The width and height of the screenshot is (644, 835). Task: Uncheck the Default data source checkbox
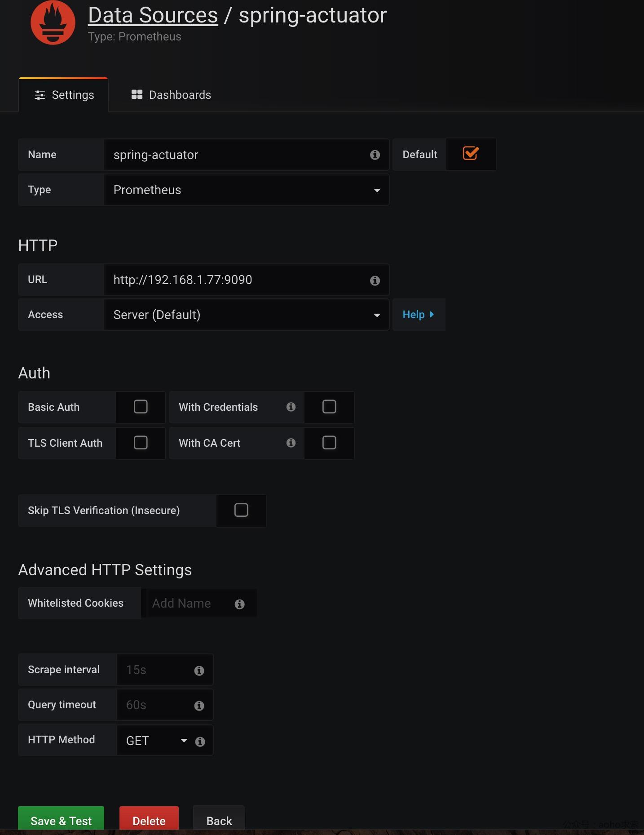tap(471, 154)
